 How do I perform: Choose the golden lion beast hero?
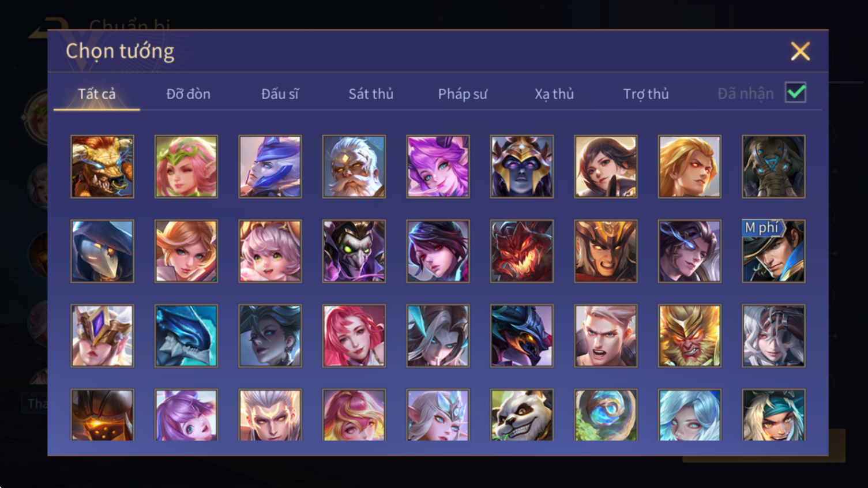tap(102, 167)
